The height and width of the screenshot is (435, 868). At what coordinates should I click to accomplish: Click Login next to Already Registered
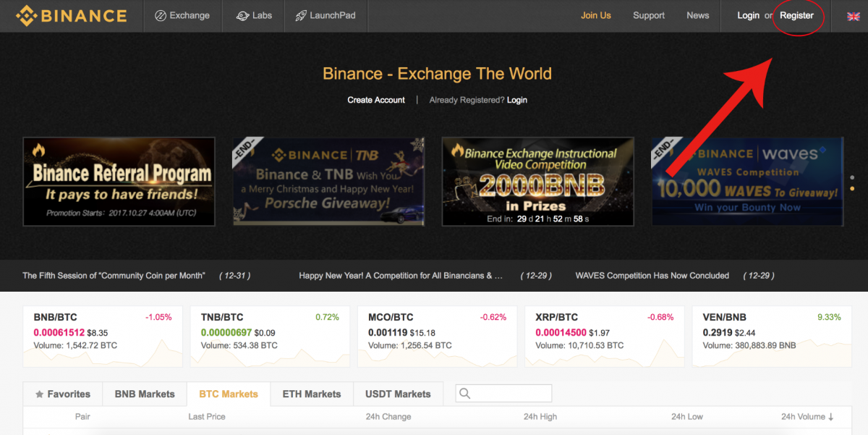coord(517,100)
